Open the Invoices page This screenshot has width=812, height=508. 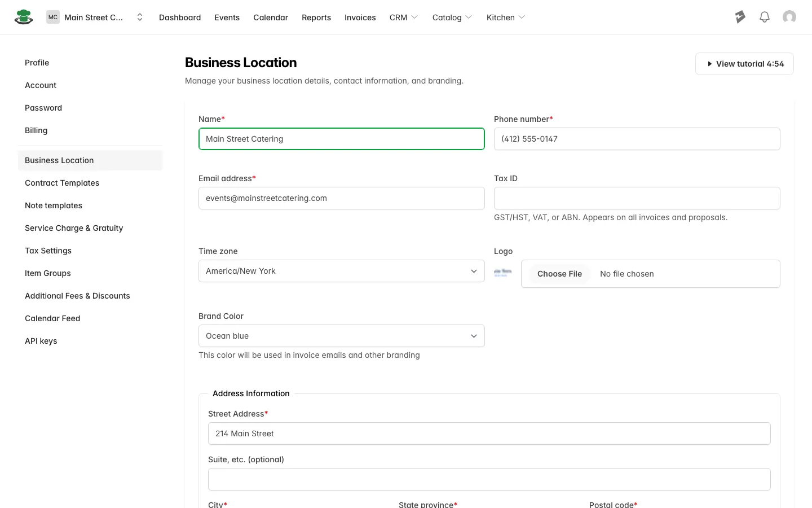click(360, 17)
